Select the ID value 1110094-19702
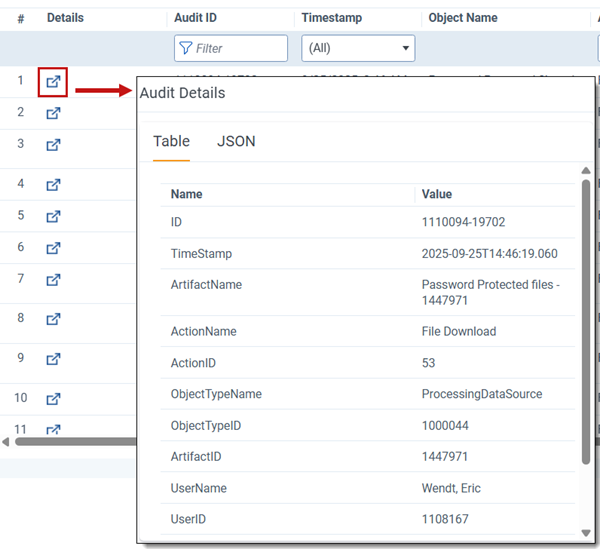The width and height of the screenshot is (600, 549). pos(463,222)
